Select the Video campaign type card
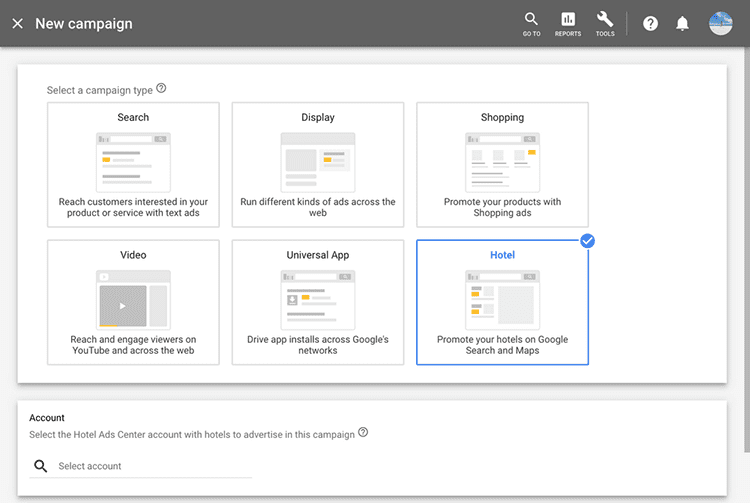Screen dimensions: 750x503 pyautogui.click(x=133, y=302)
